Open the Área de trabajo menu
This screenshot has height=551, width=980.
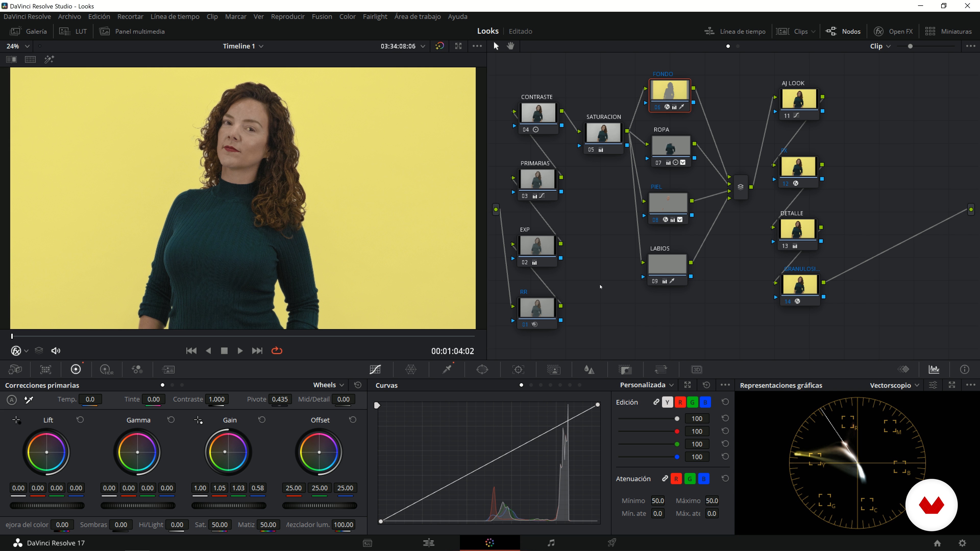(x=417, y=16)
